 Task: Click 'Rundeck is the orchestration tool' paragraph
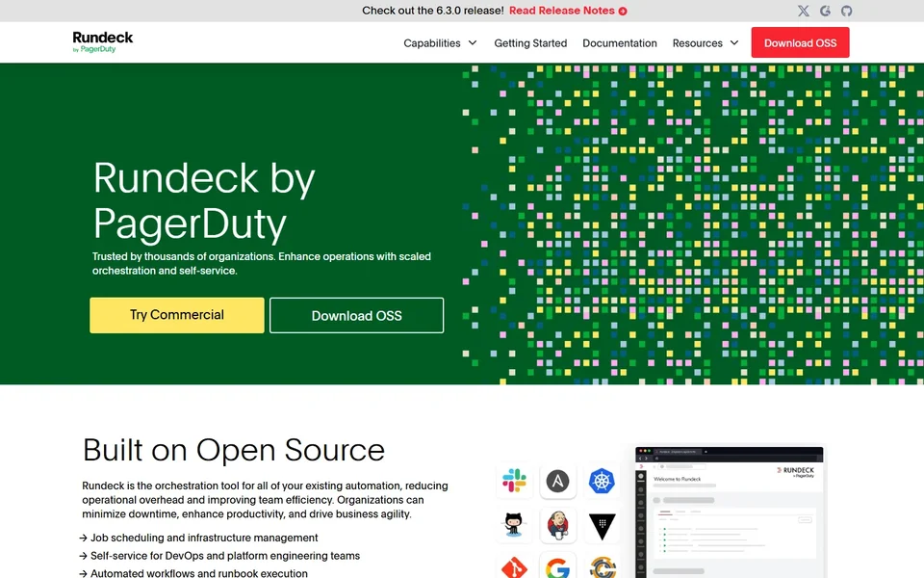click(x=265, y=500)
